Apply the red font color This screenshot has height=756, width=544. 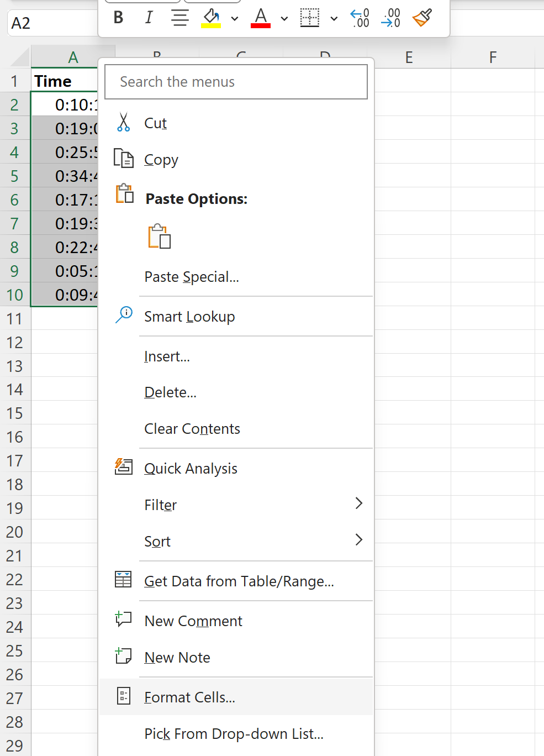point(261,18)
